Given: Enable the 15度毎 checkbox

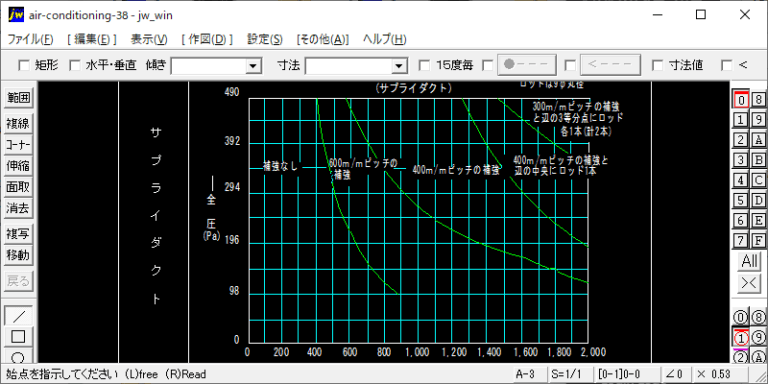Looking at the screenshot, I should click(425, 65).
